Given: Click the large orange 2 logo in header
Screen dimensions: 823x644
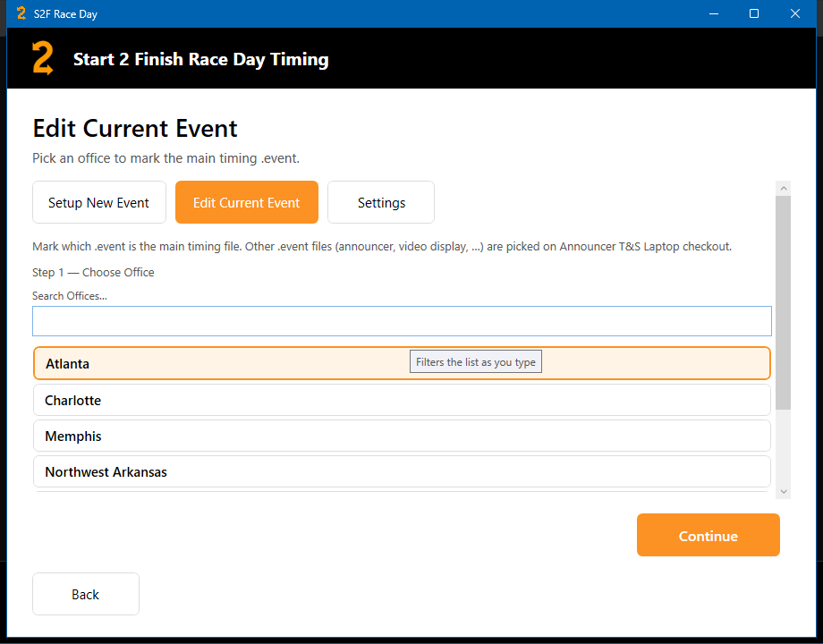Looking at the screenshot, I should (x=43, y=58).
